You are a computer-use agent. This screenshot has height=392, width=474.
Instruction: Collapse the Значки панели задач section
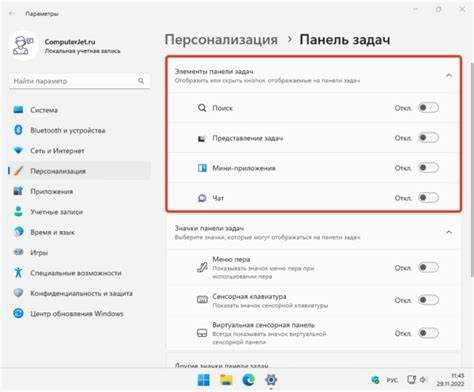[x=449, y=232]
